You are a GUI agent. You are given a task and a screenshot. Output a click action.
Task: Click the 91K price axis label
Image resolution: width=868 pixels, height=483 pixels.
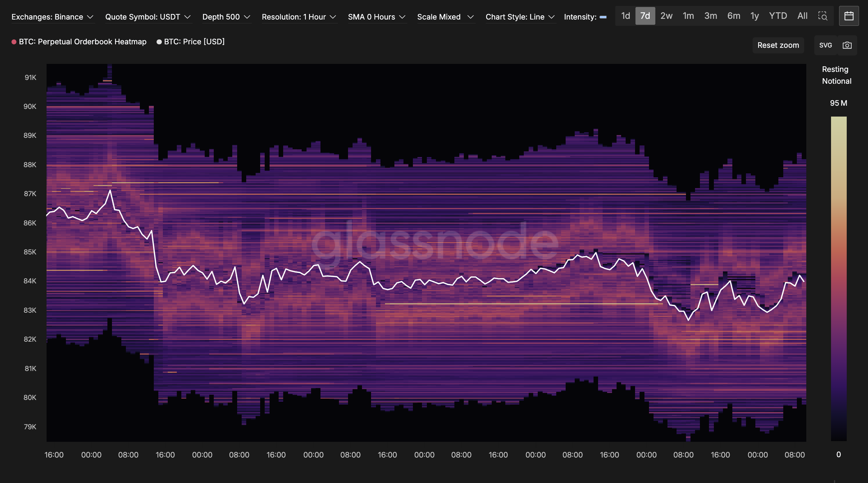[x=30, y=77]
